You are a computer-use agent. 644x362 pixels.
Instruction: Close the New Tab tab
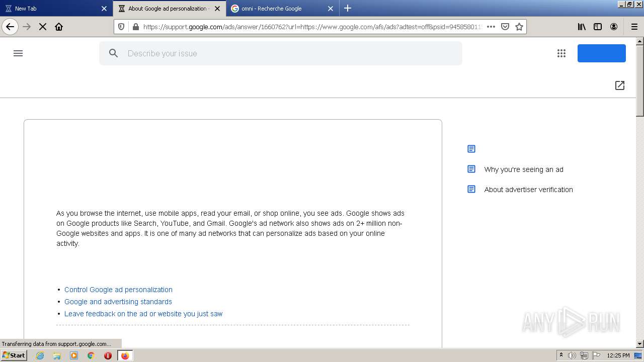coord(104,9)
